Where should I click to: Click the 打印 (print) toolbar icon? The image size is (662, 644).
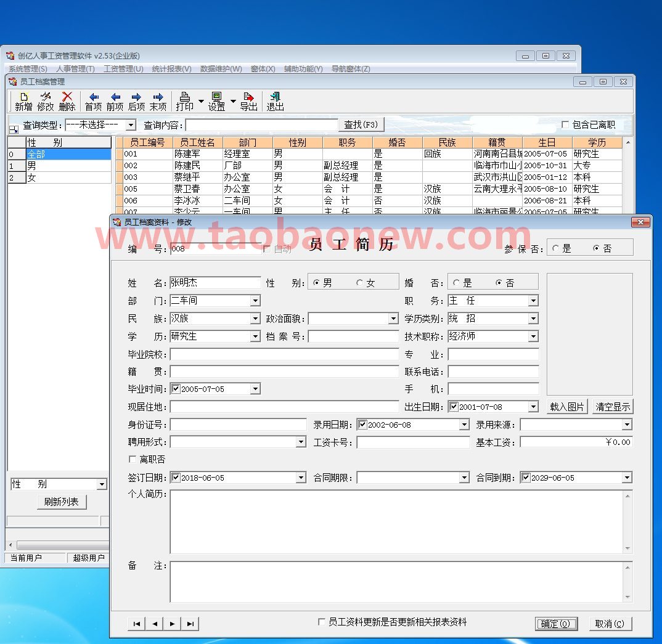(x=184, y=102)
